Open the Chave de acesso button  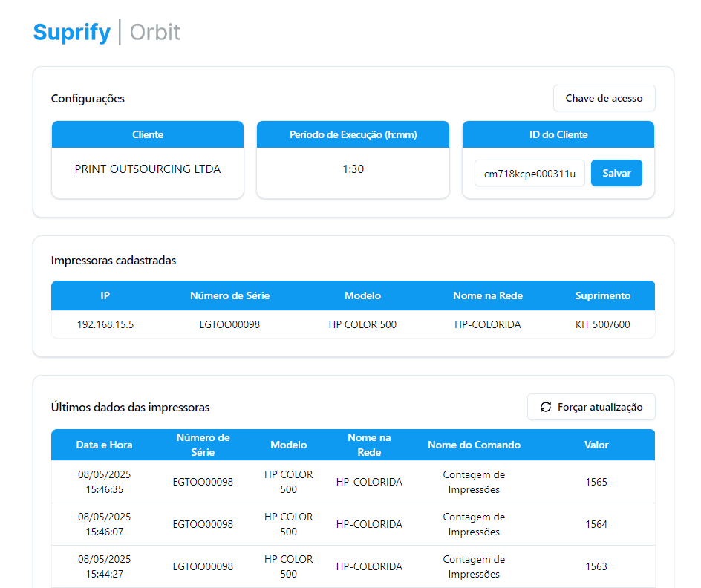[604, 98]
